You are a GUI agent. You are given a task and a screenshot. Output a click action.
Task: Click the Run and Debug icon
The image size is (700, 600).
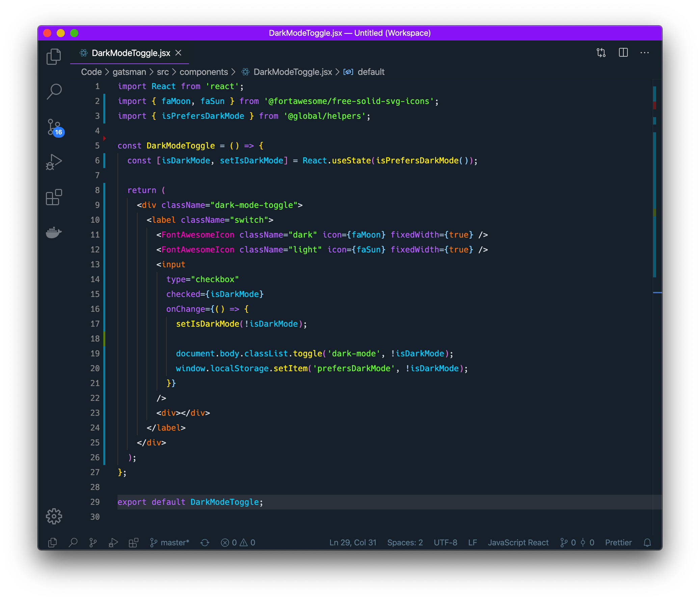coord(54,161)
